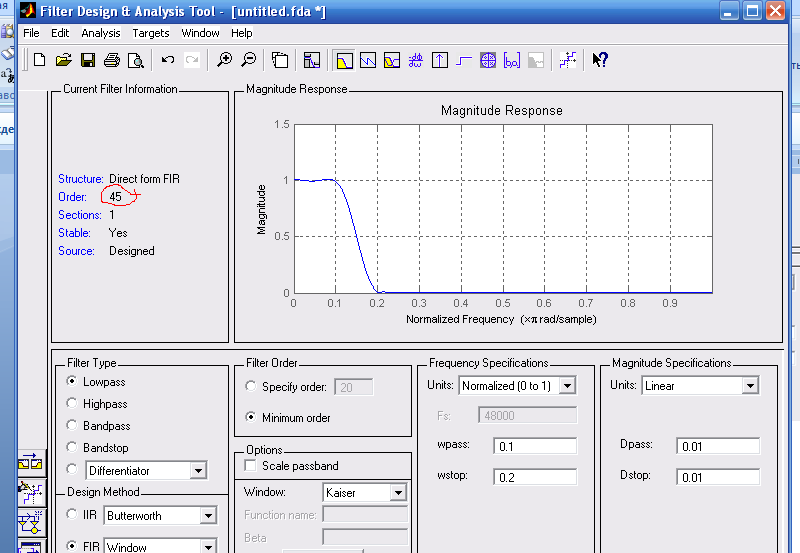Open frequency Units Normalized dropdown

(x=567, y=386)
